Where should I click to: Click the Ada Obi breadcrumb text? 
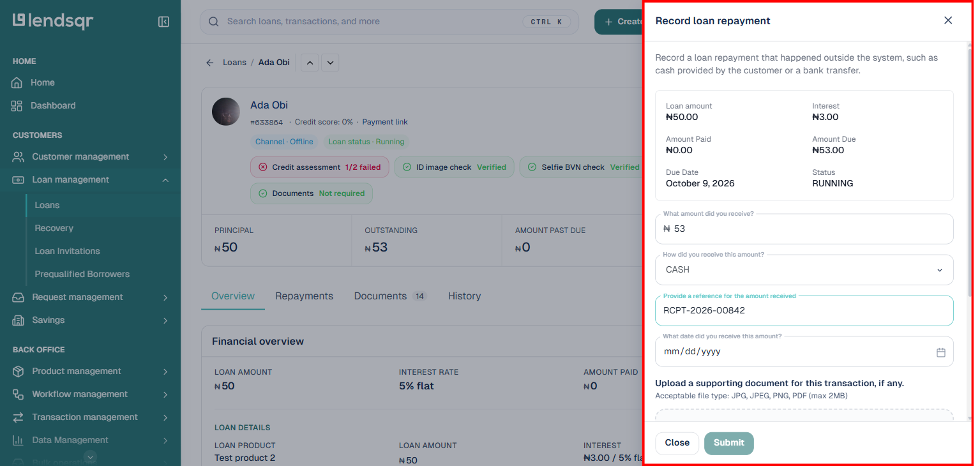click(x=274, y=63)
